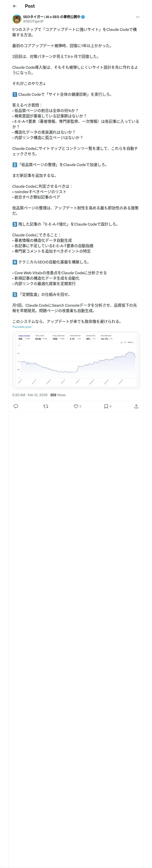Click the SEOタイガー profile avatar
Screen dimensions: 152x868
17,19
